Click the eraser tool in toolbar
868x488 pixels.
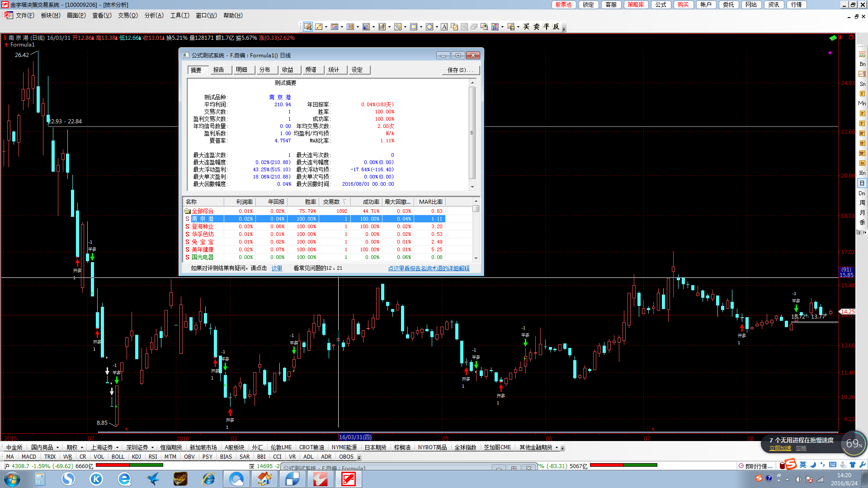coord(474,27)
